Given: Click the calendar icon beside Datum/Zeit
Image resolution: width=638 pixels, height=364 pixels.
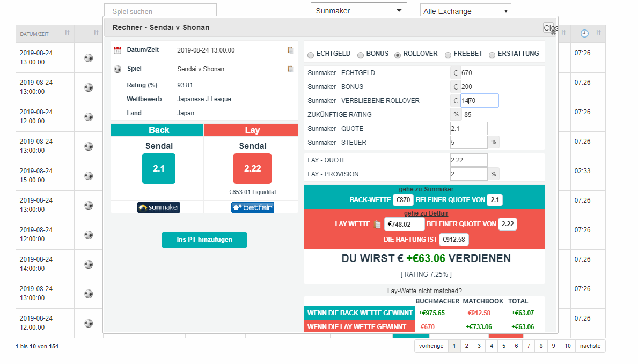Looking at the screenshot, I should pyautogui.click(x=118, y=50).
